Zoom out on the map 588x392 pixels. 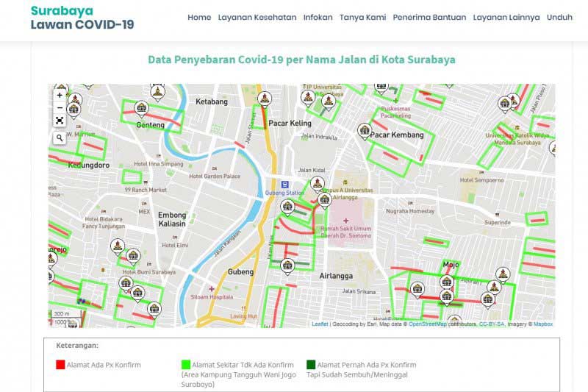tap(60, 107)
